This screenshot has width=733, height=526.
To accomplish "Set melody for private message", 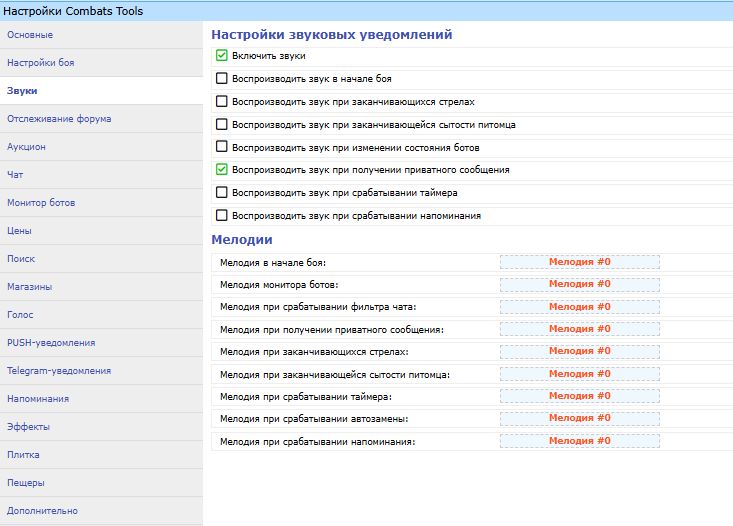I will 579,329.
